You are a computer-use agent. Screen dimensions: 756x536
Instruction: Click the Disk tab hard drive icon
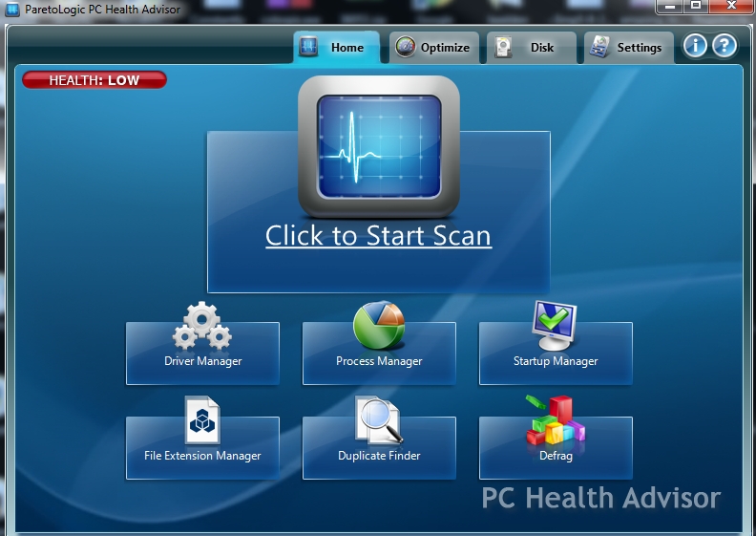(503, 47)
